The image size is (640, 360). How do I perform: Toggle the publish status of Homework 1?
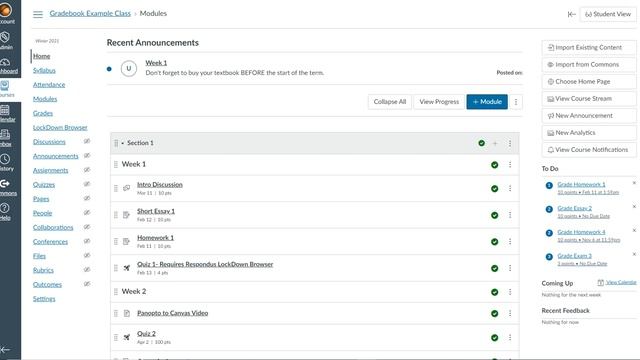point(495,242)
